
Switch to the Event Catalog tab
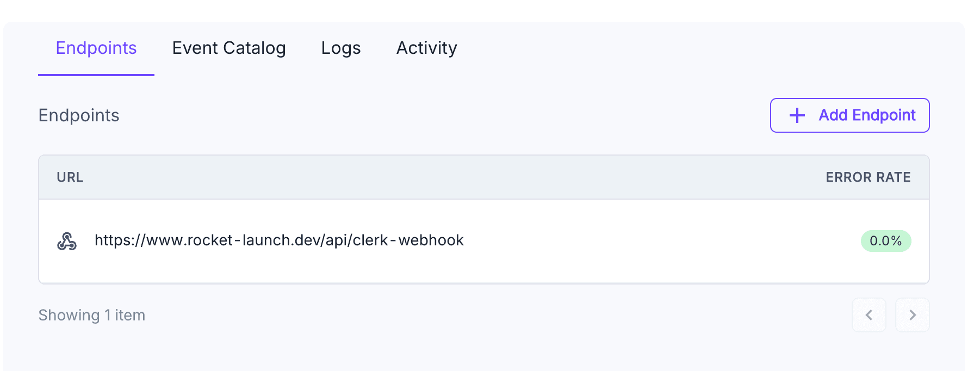tap(229, 48)
